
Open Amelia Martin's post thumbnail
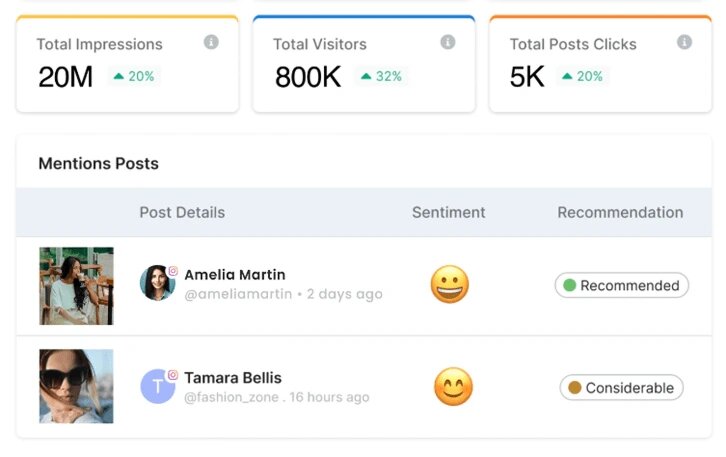(76, 286)
